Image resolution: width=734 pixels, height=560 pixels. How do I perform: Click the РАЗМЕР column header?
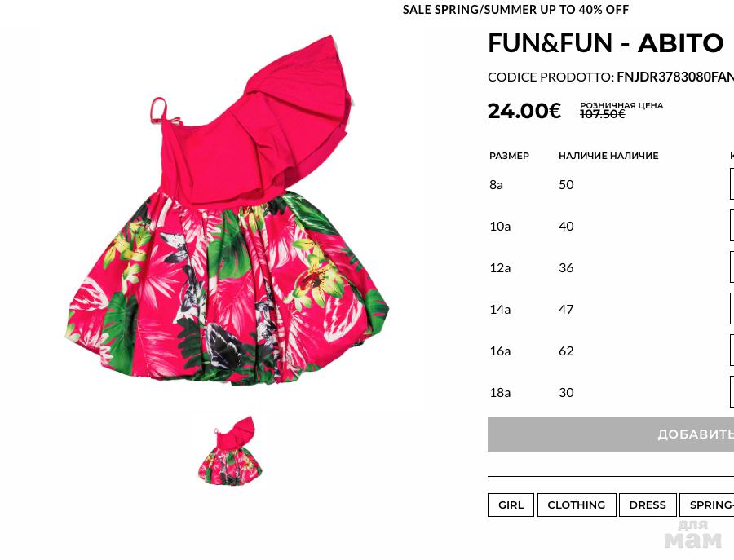(x=509, y=156)
